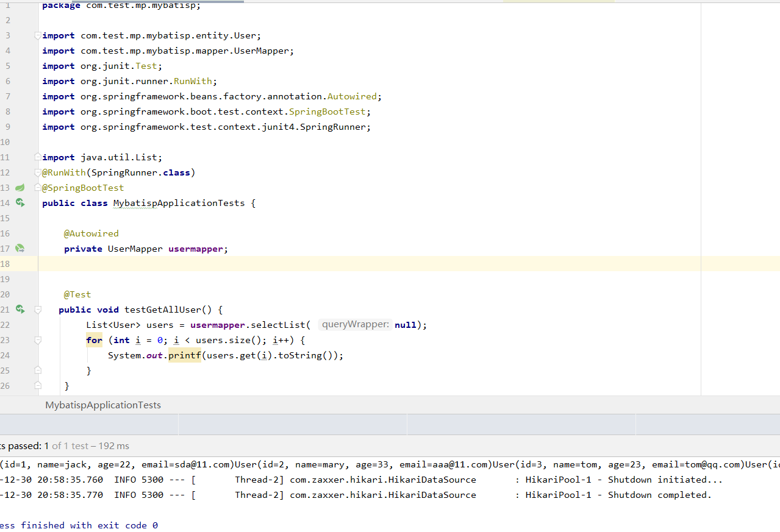Click the queryWrapper parameter hint

coord(355,325)
